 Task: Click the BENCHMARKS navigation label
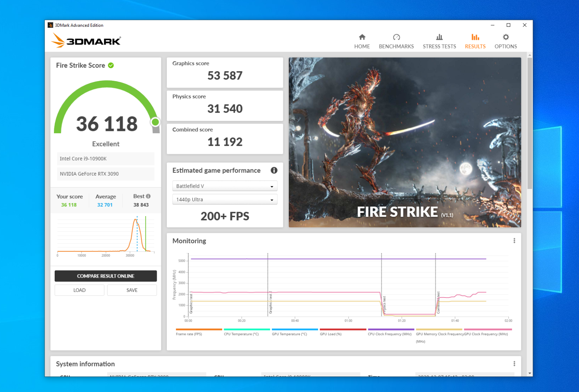coord(396,46)
